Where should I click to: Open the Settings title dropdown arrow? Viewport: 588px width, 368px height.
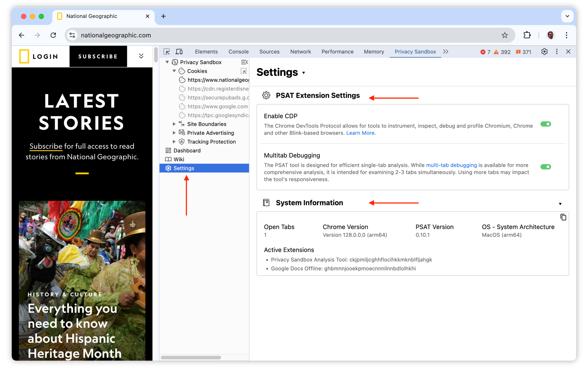(304, 73)
